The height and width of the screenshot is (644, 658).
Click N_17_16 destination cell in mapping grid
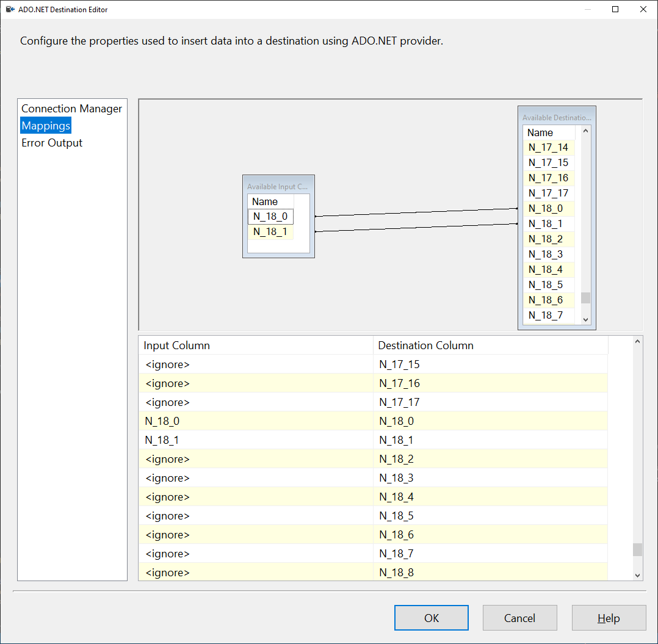[491, 383]
